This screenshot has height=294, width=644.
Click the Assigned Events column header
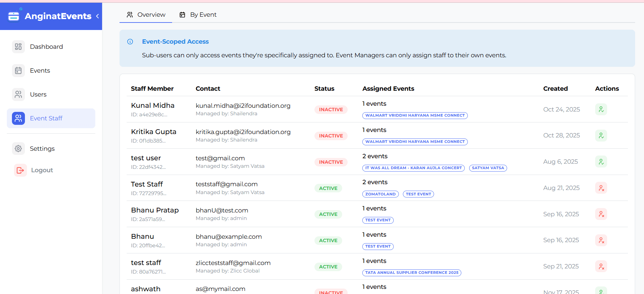point(388,89)
